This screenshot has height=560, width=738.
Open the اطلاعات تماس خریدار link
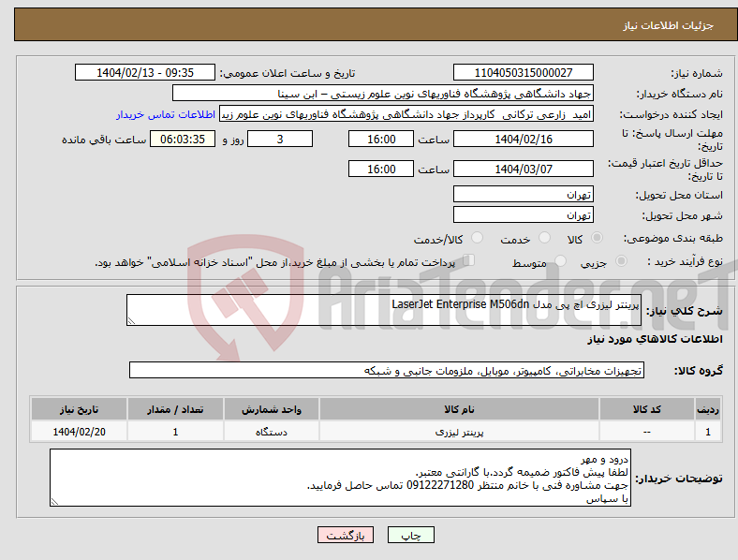point(166,114)
